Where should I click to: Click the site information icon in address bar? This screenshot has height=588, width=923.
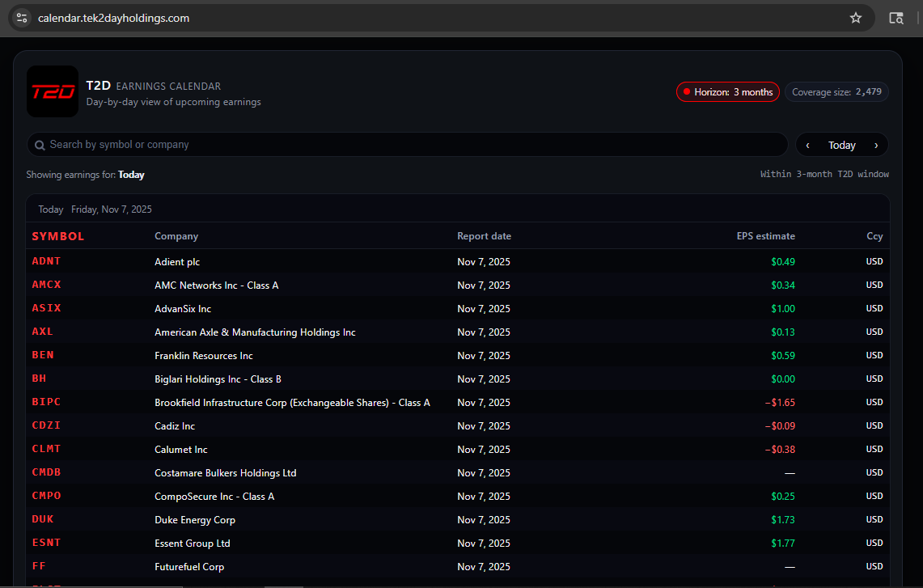(22, 18)
